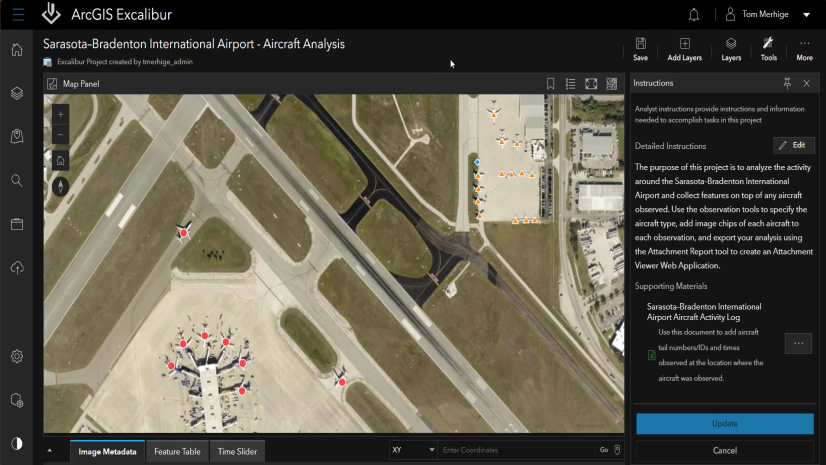Viewport: 826px width, 465px height.
Task: Zoom in on the map
Action: coord(61,114)
